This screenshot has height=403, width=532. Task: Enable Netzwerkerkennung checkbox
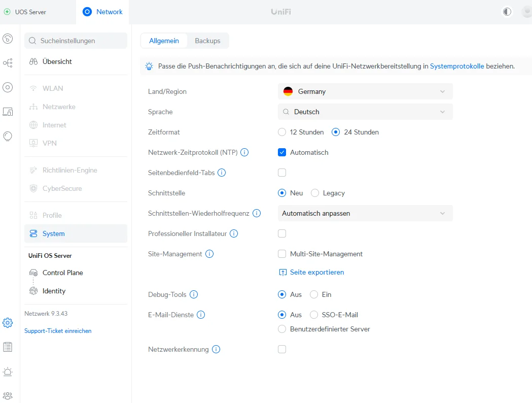click(282, 349)
